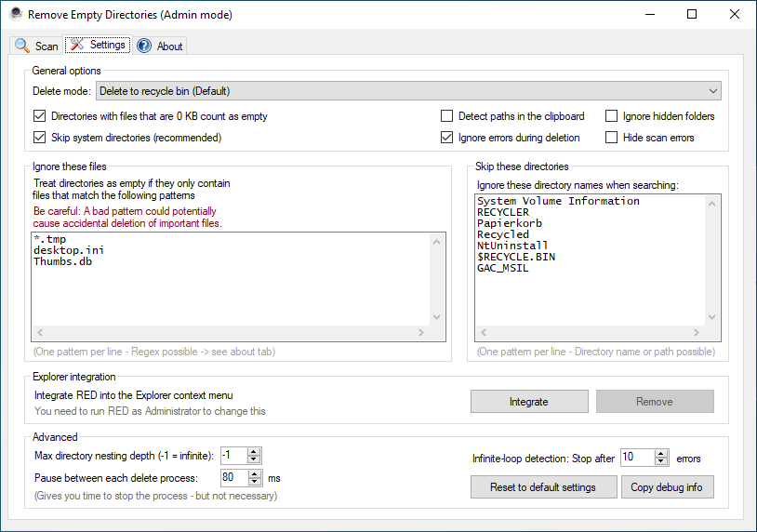Click Copy debug info button
Screen dimensions: 757x532
point(667,487)
